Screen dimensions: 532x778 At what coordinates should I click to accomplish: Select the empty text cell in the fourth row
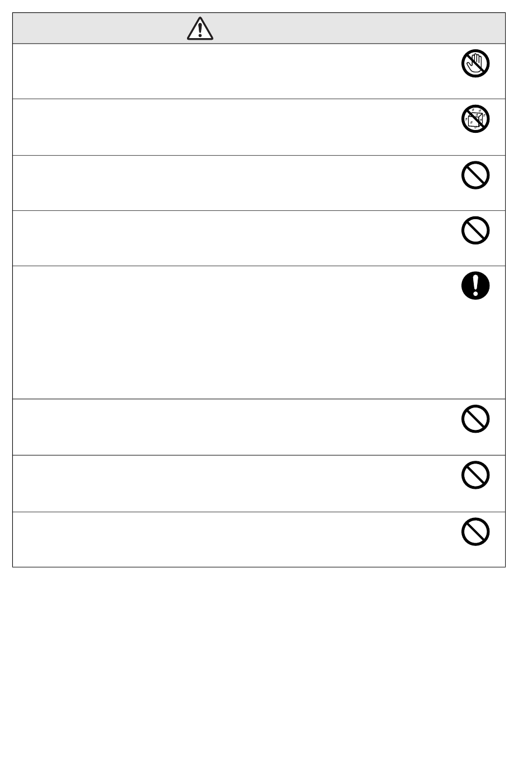[x=232, y=238]
